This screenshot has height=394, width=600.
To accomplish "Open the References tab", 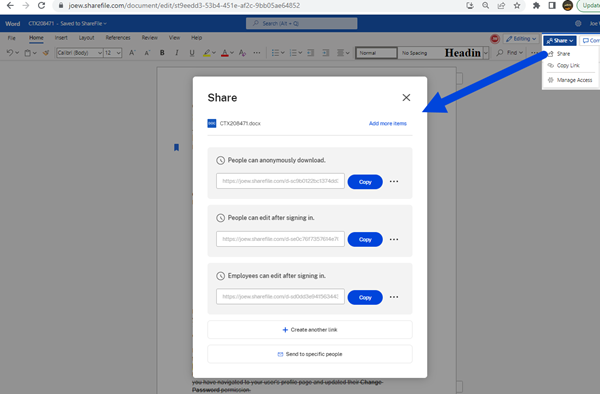I will (x=118, y=38).
